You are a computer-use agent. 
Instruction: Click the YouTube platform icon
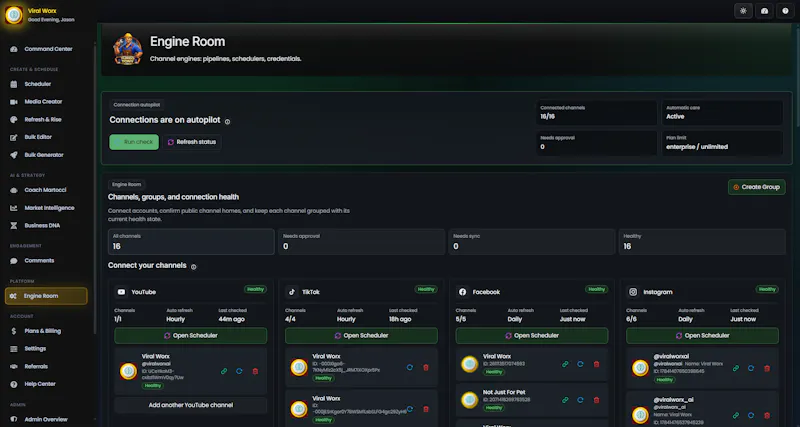pyautogui.click(x=121, y=292)
